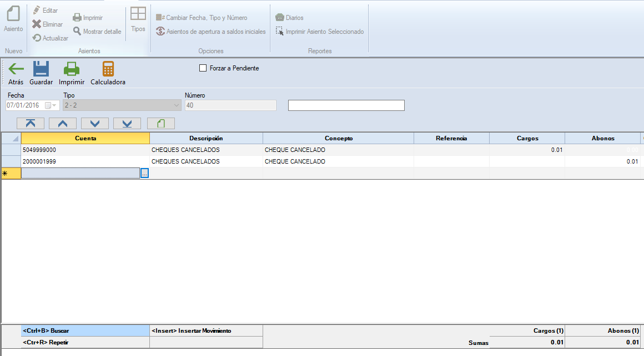The image size is (644, 356).
Task: Click Insert Insertar Movimiento shortcut button
Action: (206, 330)
